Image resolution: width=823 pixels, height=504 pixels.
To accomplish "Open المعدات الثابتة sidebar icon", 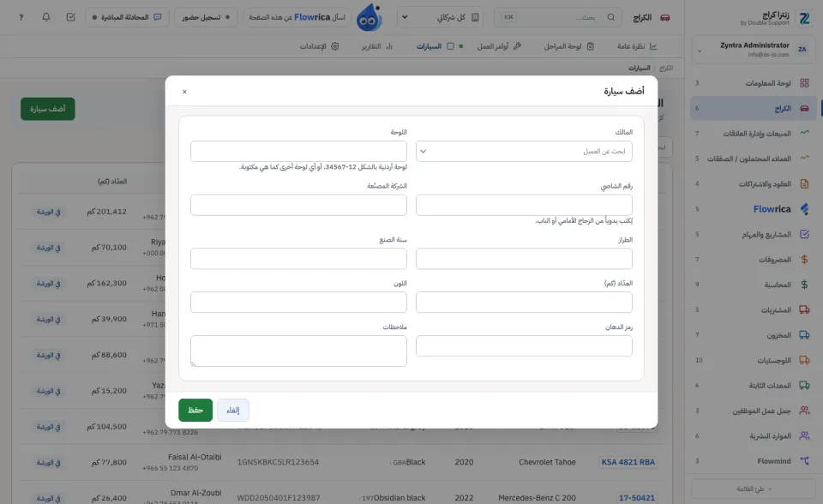I will point(804,386).
